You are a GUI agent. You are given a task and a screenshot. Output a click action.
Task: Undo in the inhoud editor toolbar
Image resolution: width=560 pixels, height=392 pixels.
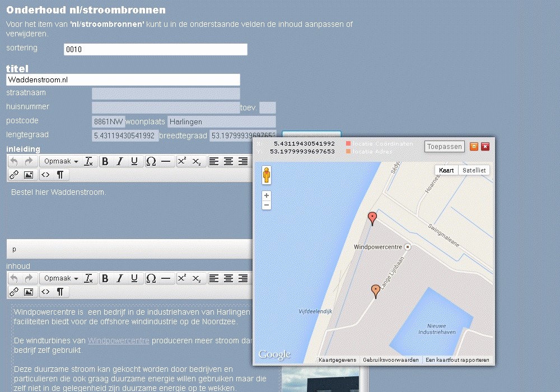14,278
